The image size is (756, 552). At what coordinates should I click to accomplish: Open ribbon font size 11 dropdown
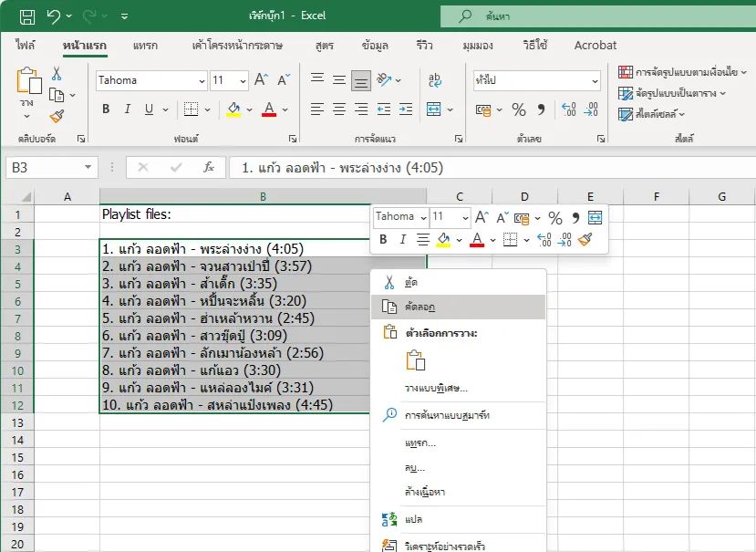coord(243,80)
